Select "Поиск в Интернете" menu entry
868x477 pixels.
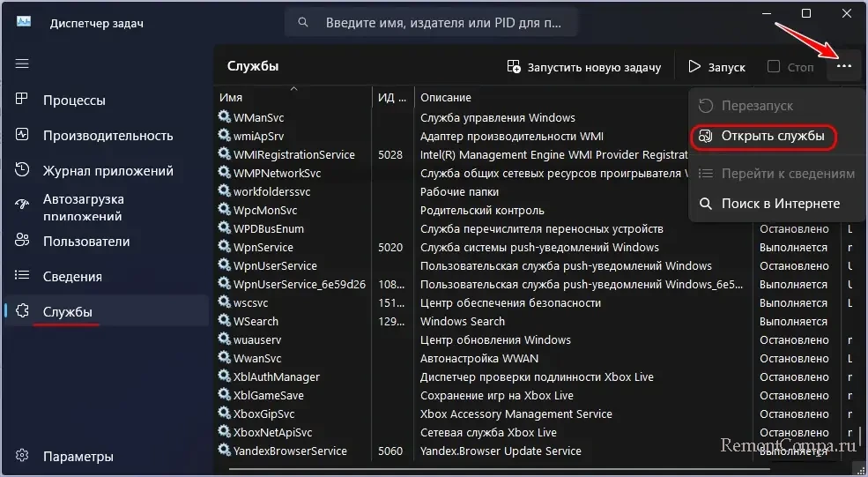768,204
